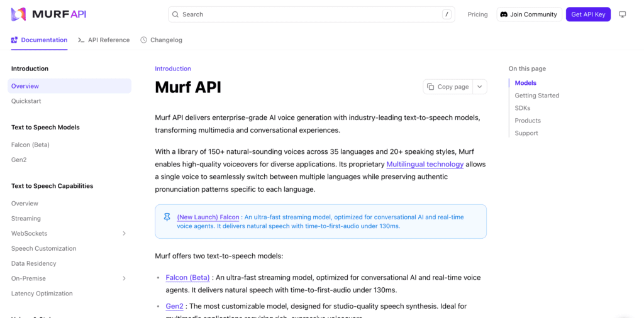Open On-Premise in the sidebar
This screenshot has width=644, height=318.
click(x=28, y=278)
